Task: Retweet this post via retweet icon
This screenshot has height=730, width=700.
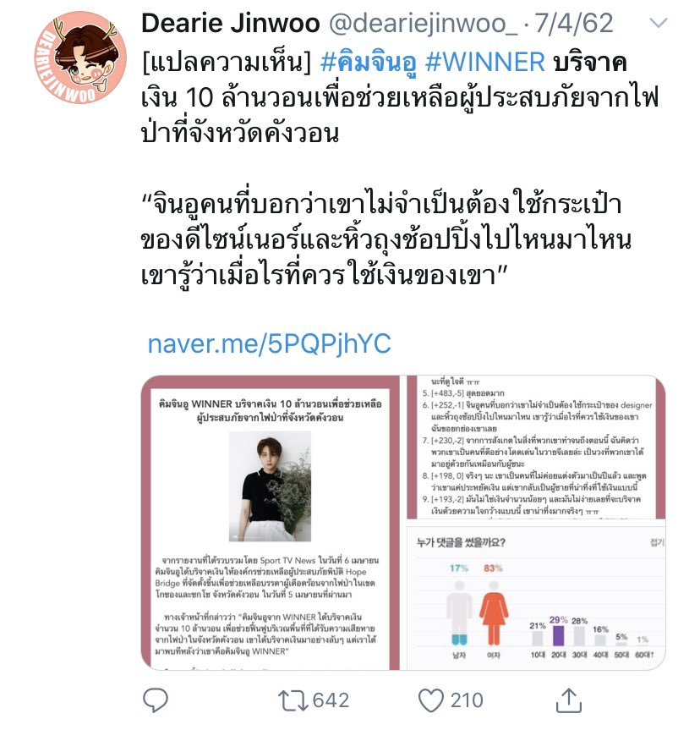Action: coord(293,700)
